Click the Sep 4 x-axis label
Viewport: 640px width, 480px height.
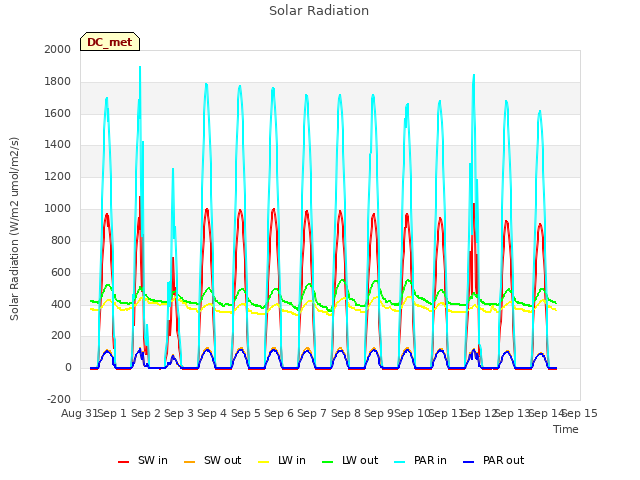[212, 413]
